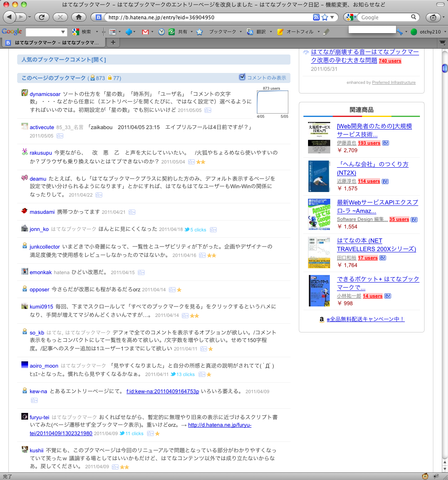Viewport: 448px width, 480px height.
Task: Open a new tab with plus button
Action: (113, 43)
